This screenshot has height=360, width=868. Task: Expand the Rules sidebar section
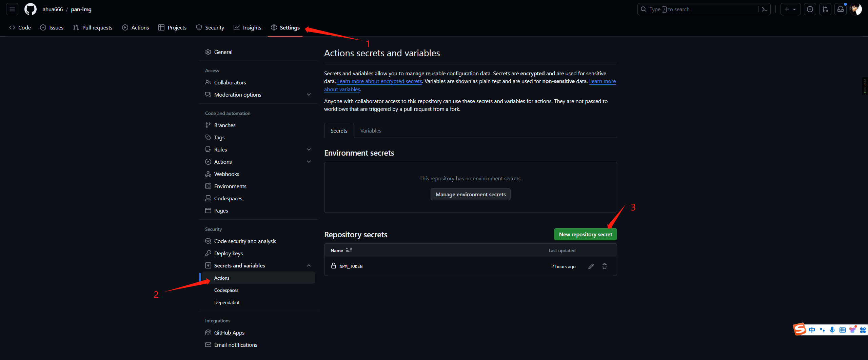click(x=309, y=149)
